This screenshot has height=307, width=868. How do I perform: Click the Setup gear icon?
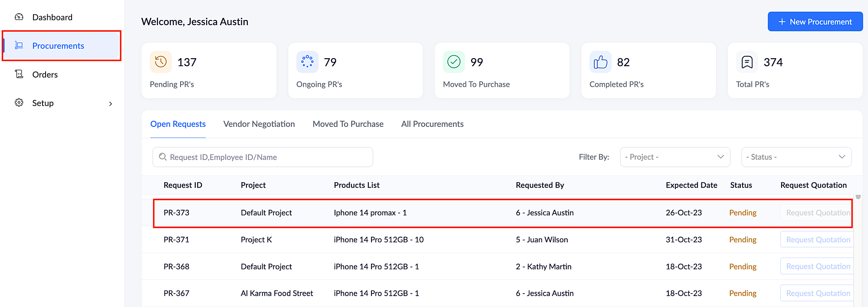point(19,103)
